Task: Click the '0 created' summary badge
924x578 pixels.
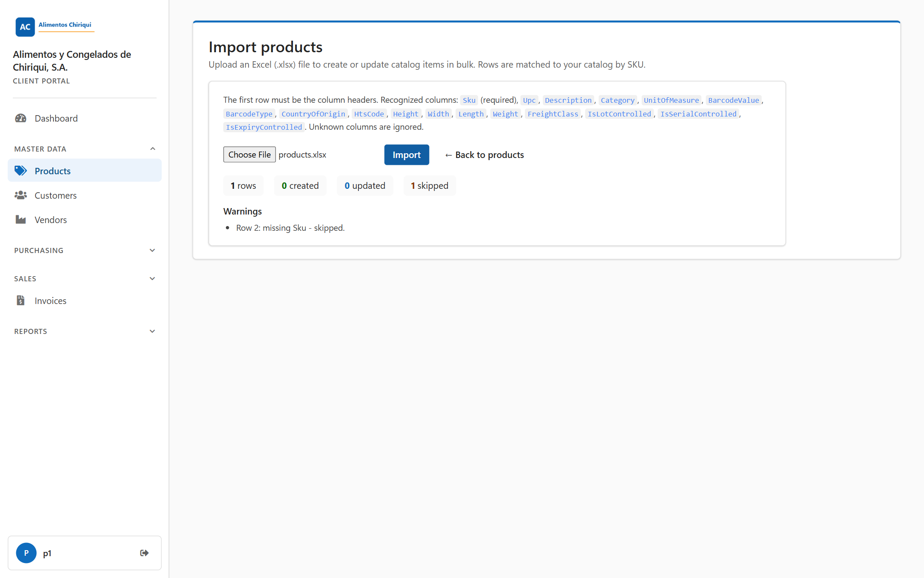Action: click(300, 185)
